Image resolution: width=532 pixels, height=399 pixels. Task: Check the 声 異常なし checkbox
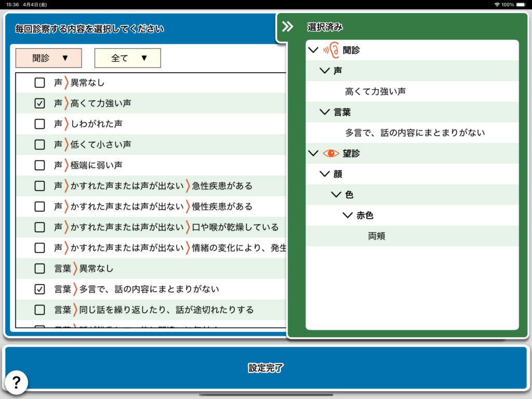click(x=39, y=83)
